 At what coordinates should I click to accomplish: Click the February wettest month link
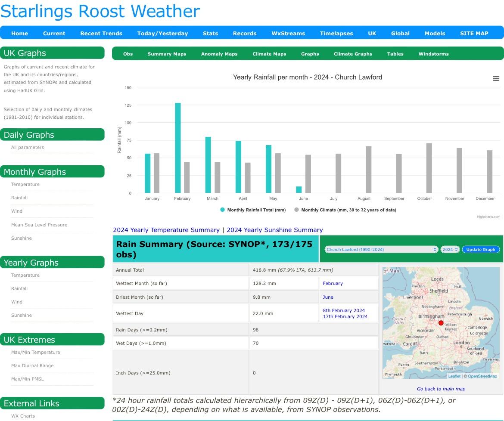[x=333, y=283]
